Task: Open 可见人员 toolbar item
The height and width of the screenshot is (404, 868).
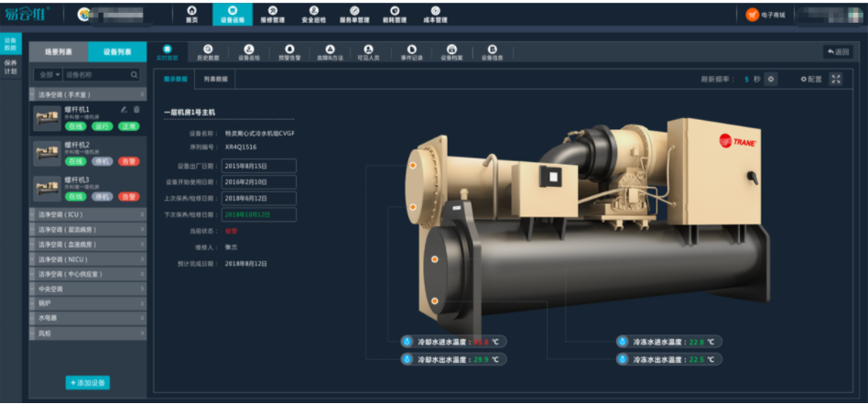Action: coord(368,52)
